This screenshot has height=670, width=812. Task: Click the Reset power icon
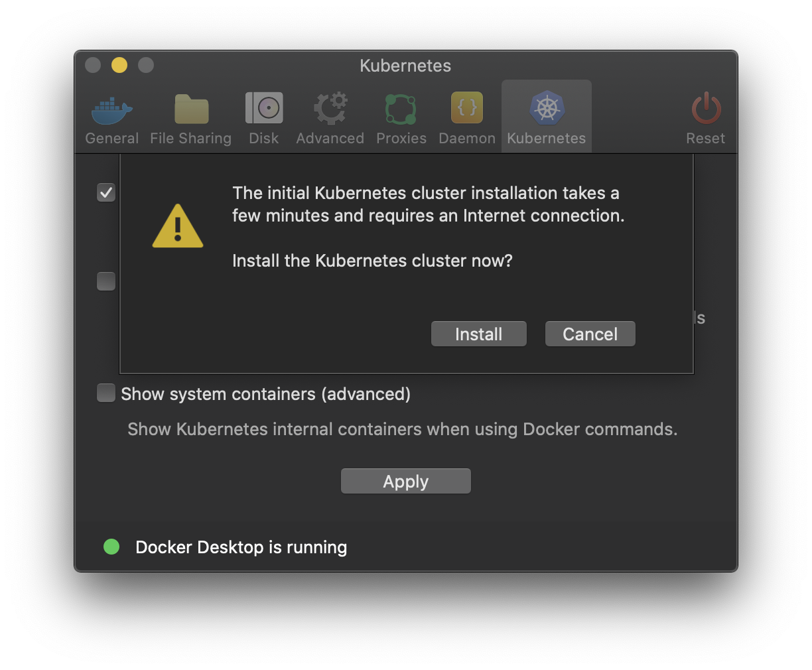(706, 108)
